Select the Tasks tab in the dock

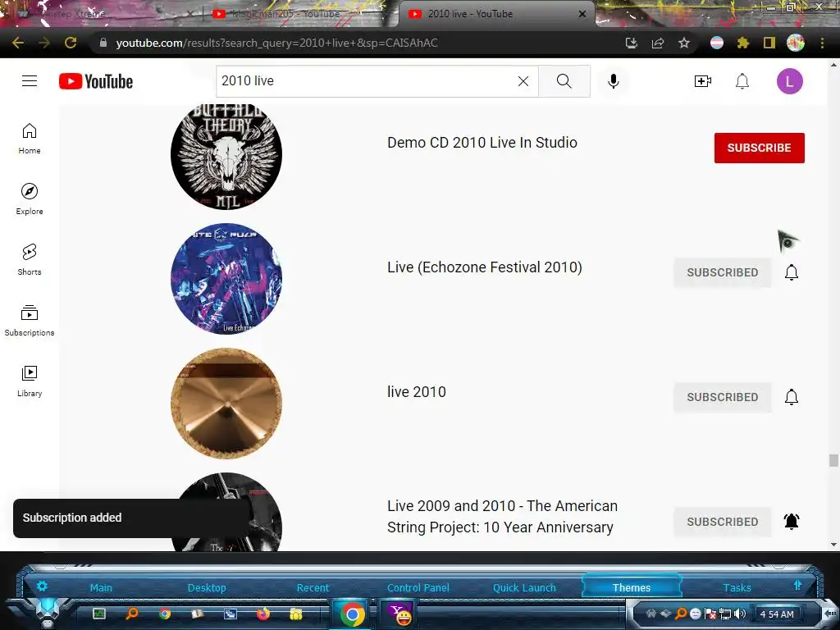point(737,587)
